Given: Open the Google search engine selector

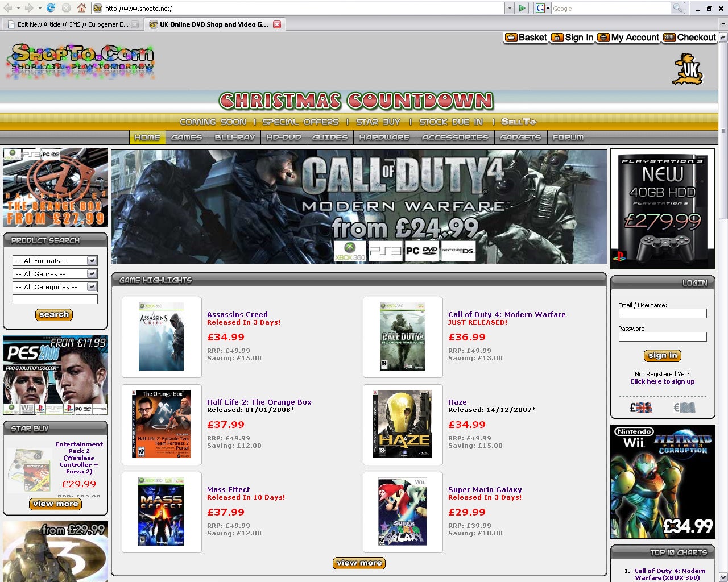Looking at the screenshot, I should (x=543, y=8).
